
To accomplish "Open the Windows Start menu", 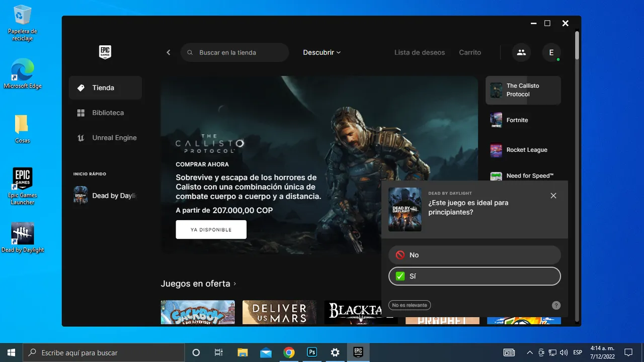I will point(11,352).
